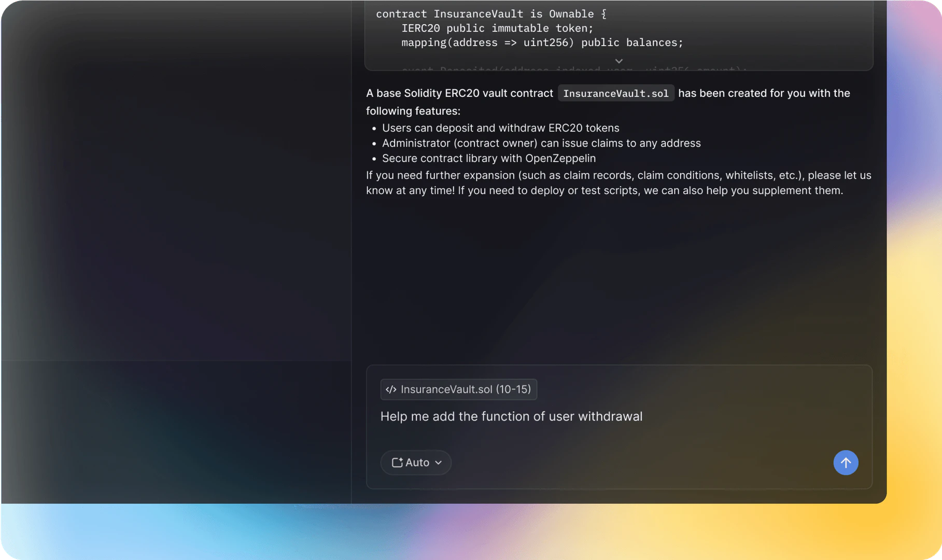Click the 'Secure contract library with OpenZeppelin' bullet
942x560 pixels.
point(489,159)
